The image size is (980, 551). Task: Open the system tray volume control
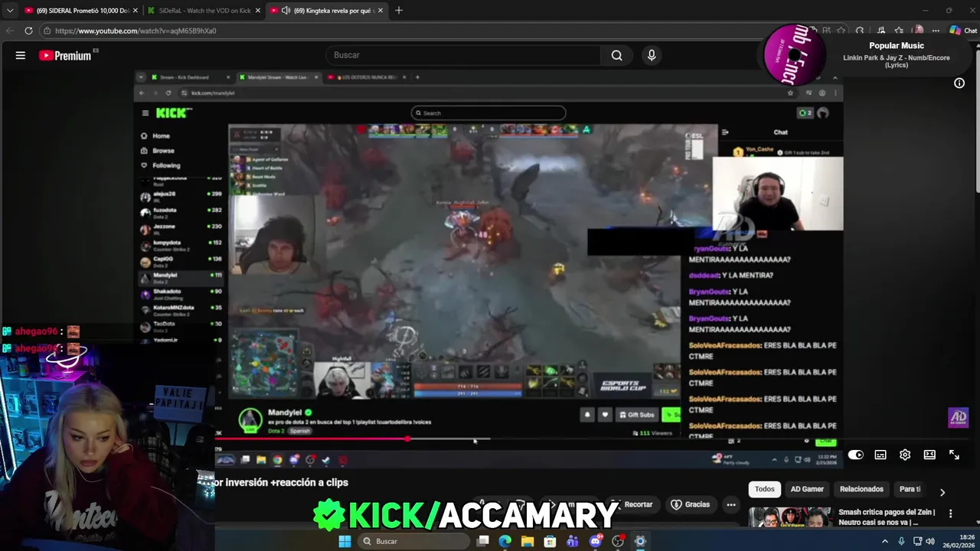(930, 541)
